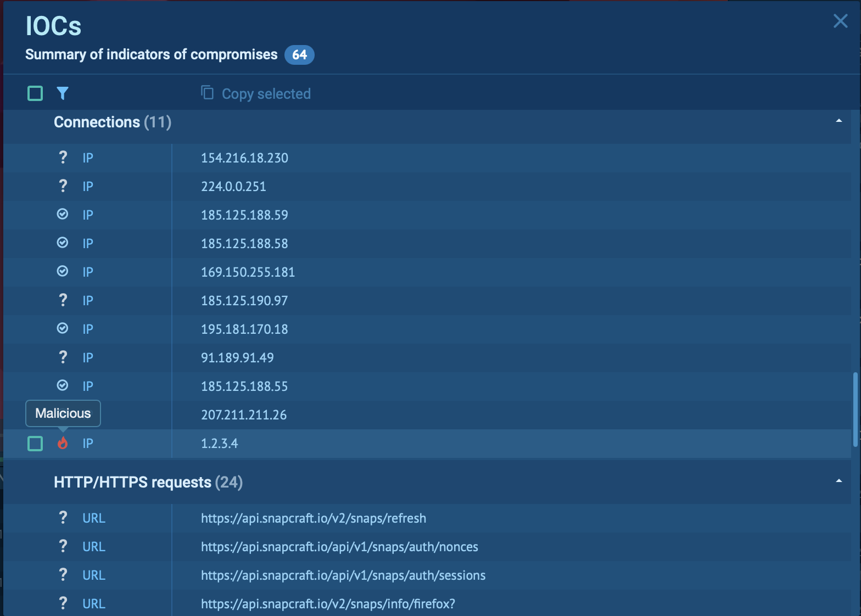
Task: Click verified icon next to 195.181.170.18
Action: tap(63, 328)
